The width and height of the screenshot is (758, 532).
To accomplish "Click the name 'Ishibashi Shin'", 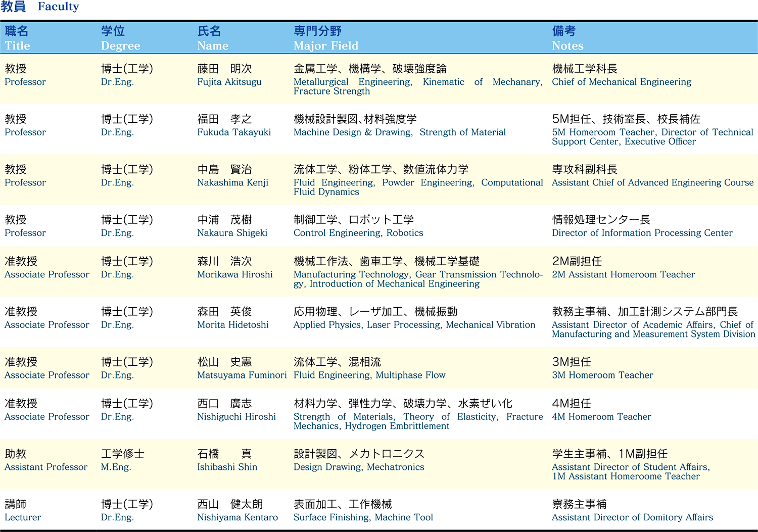I will pyautogui.click(x=227, y=467).
